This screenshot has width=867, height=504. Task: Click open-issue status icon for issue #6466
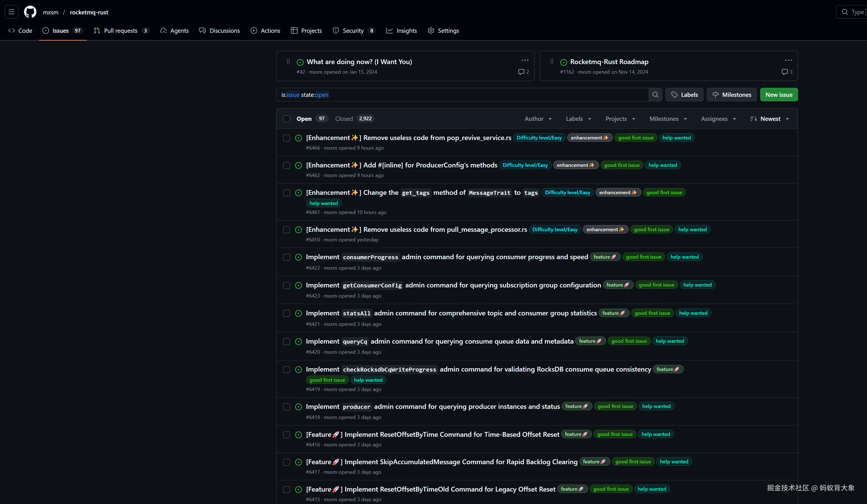(299, 138)
